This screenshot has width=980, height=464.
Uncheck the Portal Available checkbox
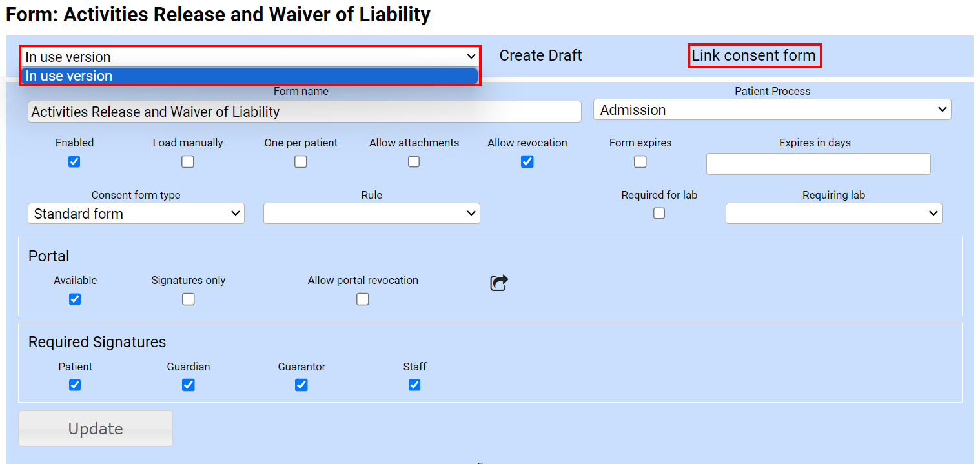pos(75,299)
